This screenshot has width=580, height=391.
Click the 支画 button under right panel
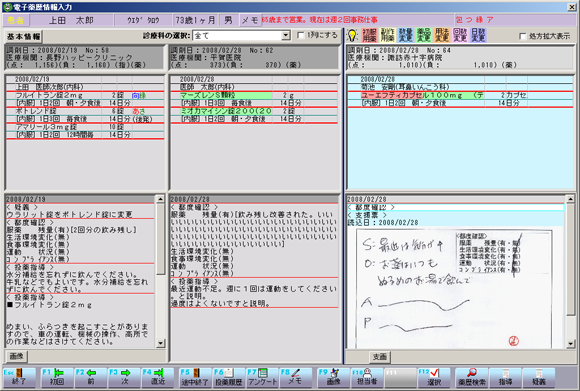click(x=380, y=357)
